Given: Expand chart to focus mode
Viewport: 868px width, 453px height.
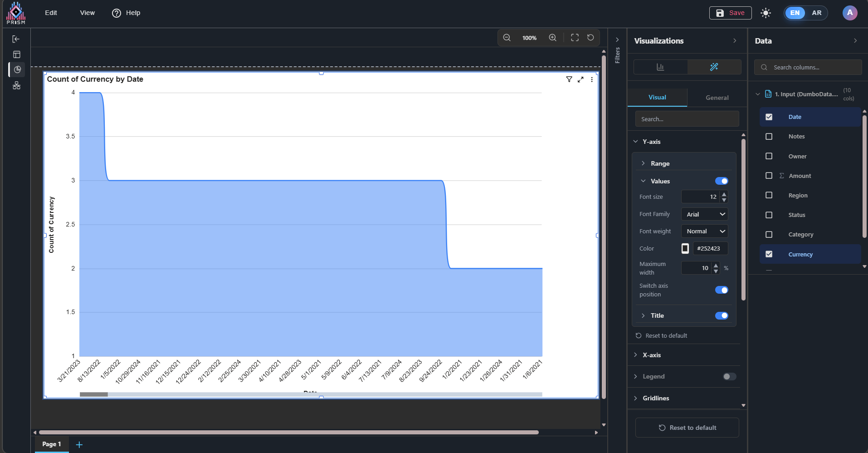Looking at the screenshot, I should point(580,79).
